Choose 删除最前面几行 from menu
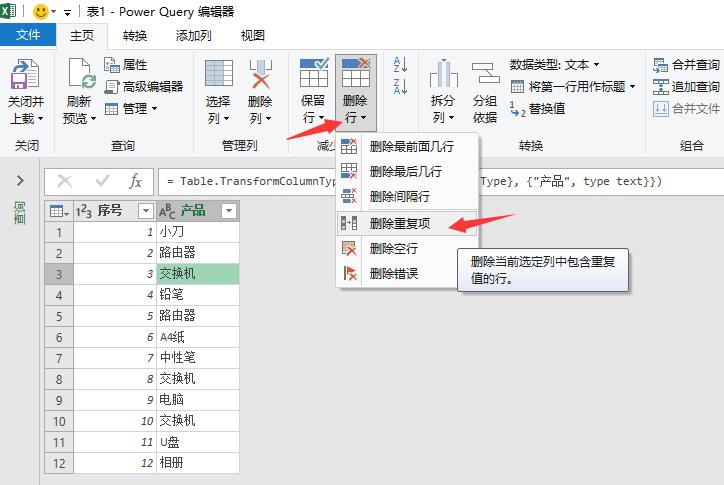Screen dimensions: 724x485 407,147
